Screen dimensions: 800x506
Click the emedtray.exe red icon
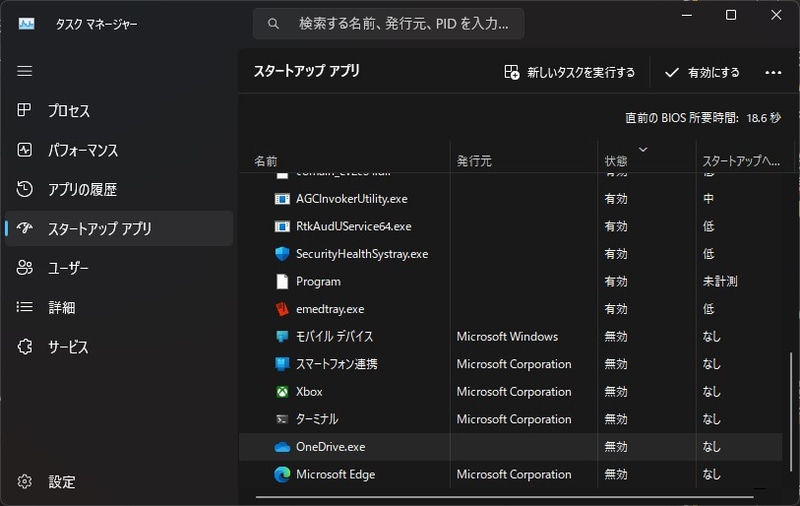pyautogui.click(x=282, y=309)
